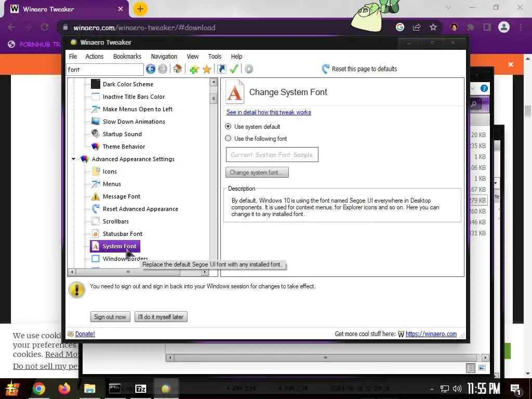Collapse Advanced Appearance Settings tree node

tap(73, 159)
